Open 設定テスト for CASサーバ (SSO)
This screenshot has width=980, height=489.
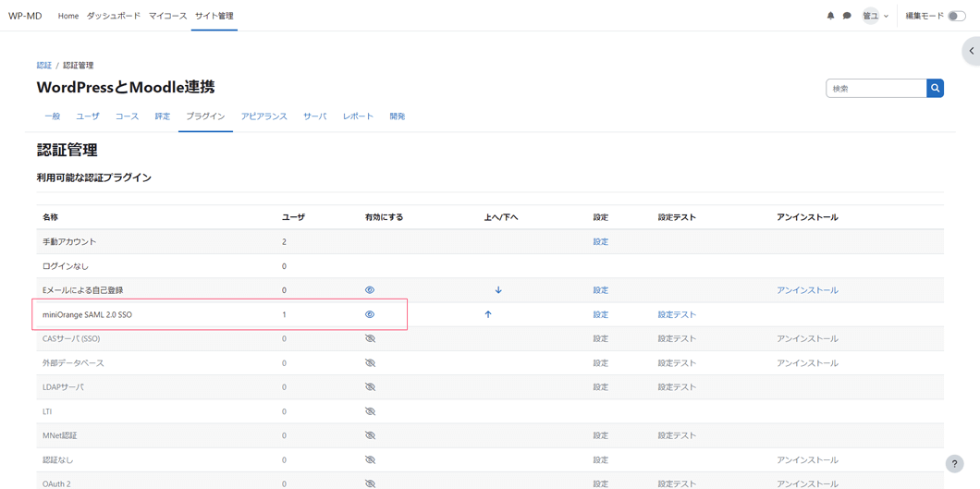677,338
